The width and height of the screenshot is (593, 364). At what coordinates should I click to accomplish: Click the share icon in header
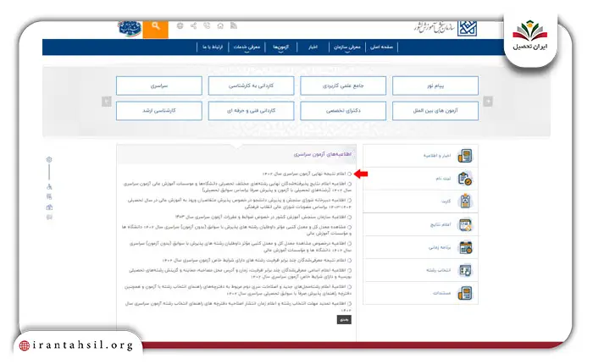click(194, 25)
